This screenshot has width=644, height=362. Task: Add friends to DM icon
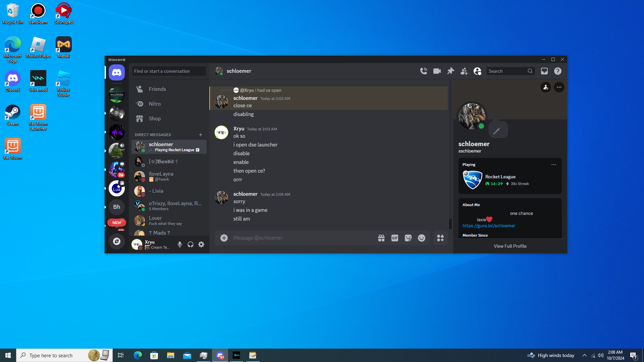coord(464,71)
